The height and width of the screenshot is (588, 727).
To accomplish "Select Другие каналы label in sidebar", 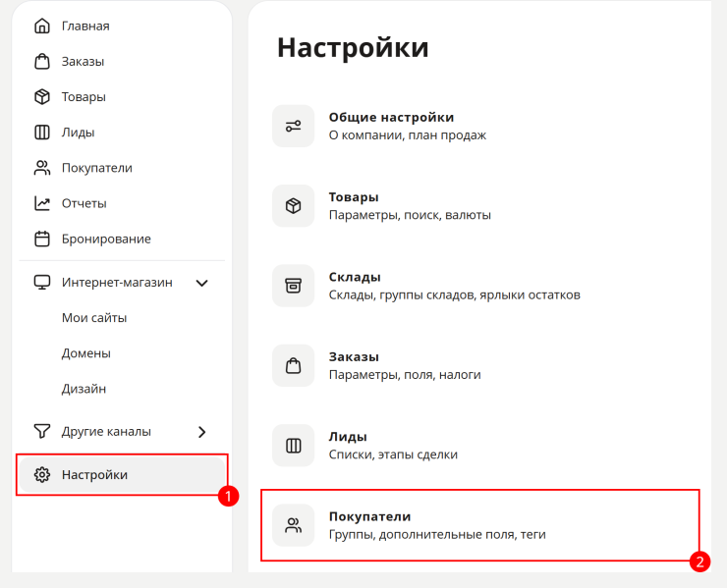I will point(106,431).
